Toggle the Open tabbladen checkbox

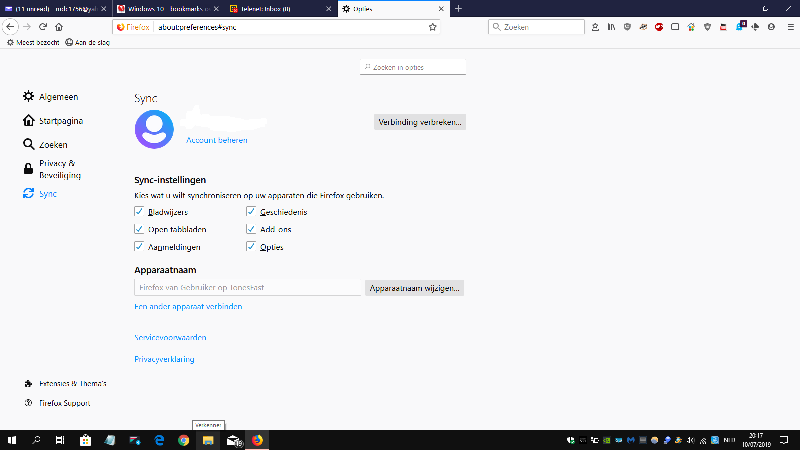tap(139, 229)
